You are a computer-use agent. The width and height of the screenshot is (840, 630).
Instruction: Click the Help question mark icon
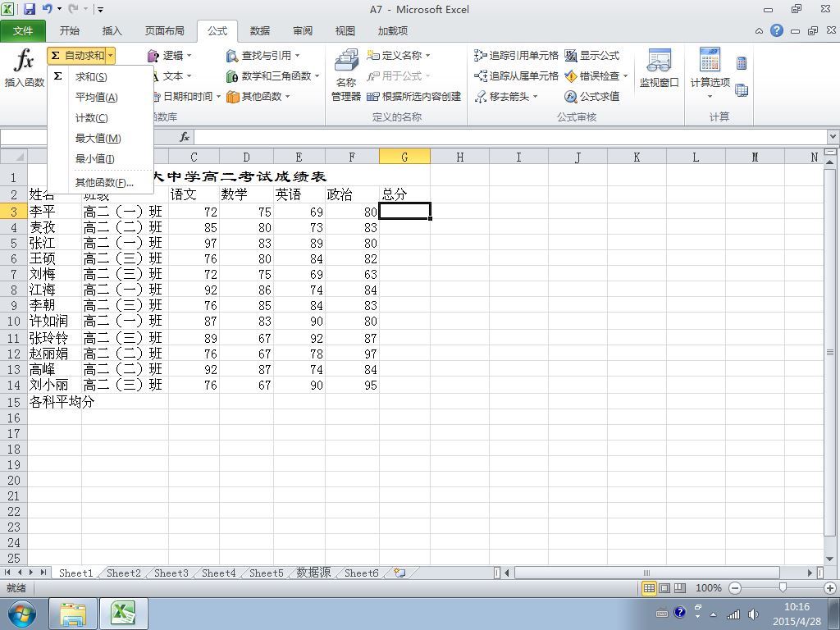pyautogui.click(x=776, y=30)
